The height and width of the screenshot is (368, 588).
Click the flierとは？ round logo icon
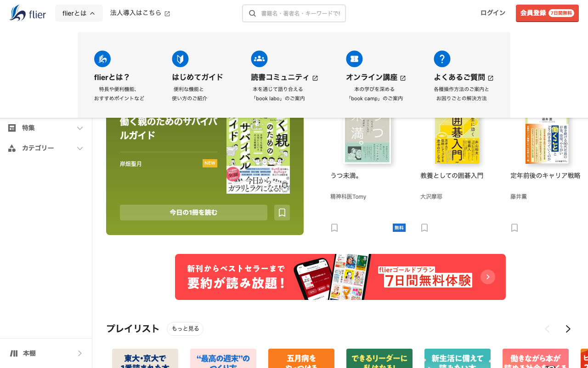tap(102, 59)
